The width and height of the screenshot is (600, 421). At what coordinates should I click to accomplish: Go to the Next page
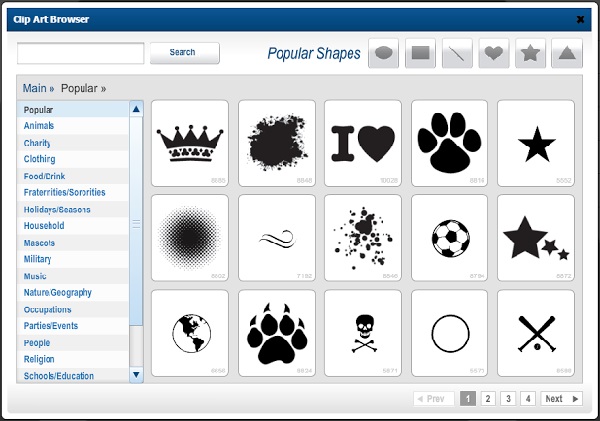(562, 398)
